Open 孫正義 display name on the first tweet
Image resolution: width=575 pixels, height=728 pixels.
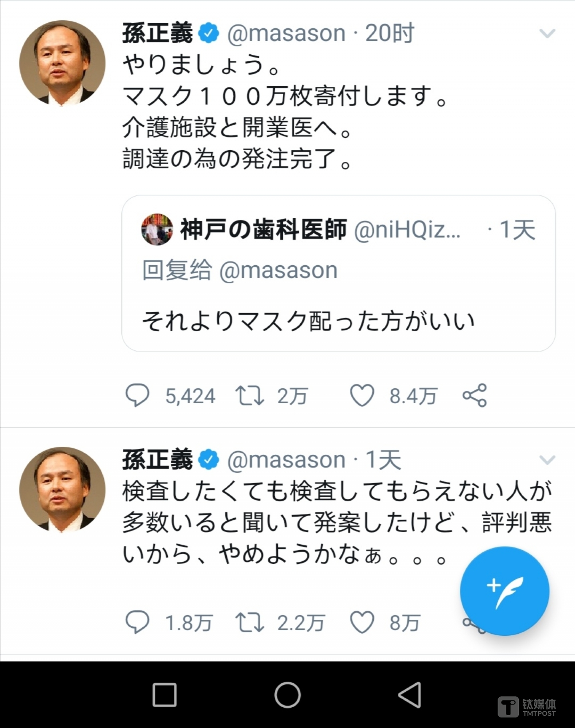coord(157,33)
